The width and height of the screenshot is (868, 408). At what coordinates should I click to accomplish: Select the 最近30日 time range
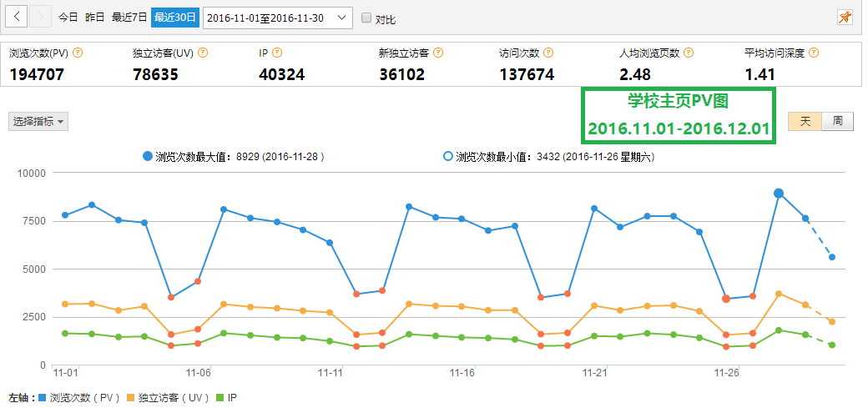click(x=175, y=17)
